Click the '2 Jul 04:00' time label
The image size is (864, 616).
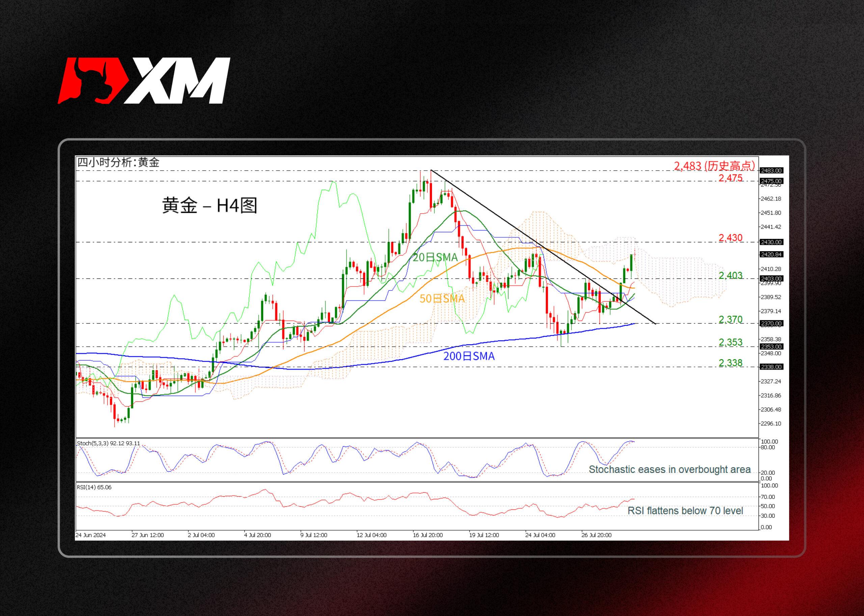tap(201, 535)
